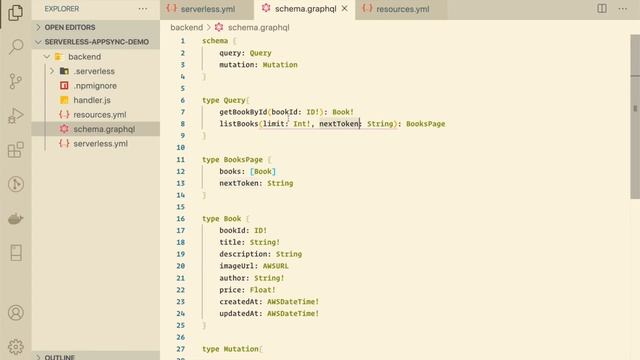Open the Manage settings gear icon
The image size is (640, 360).
click(x=16, y=347)
